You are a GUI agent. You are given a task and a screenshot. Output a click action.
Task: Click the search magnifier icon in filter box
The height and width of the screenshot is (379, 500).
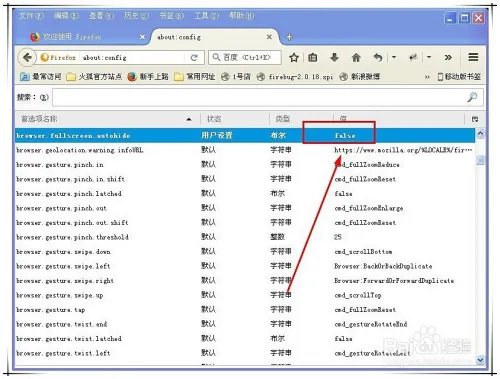472,97
